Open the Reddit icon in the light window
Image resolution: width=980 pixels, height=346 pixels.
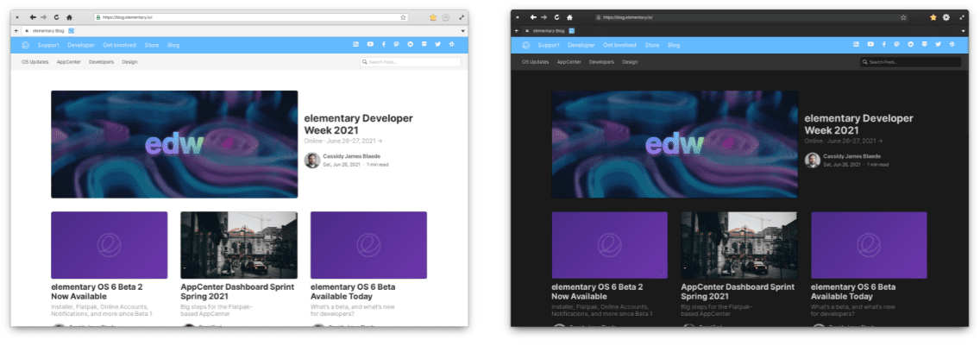click(411, 44)
